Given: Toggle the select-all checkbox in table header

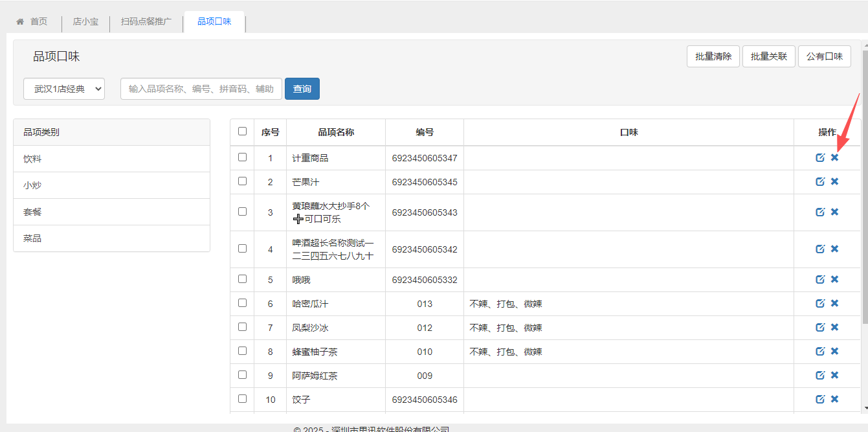Looking at the screenshot, I should 242,131.
